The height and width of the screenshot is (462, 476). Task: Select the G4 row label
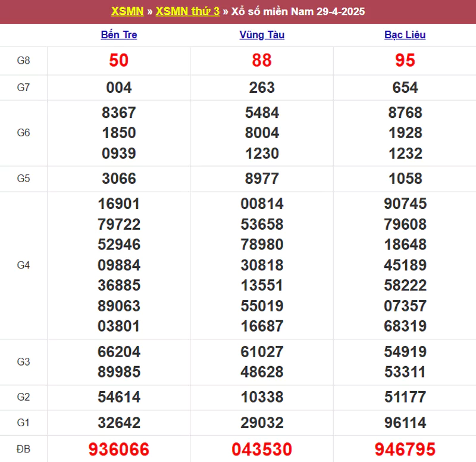(23, 265)
